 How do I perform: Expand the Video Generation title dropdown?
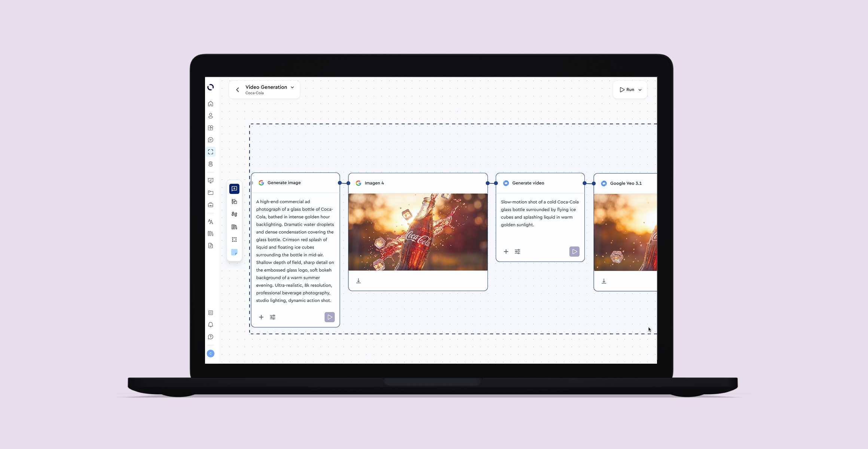click(x=292, y=87)
